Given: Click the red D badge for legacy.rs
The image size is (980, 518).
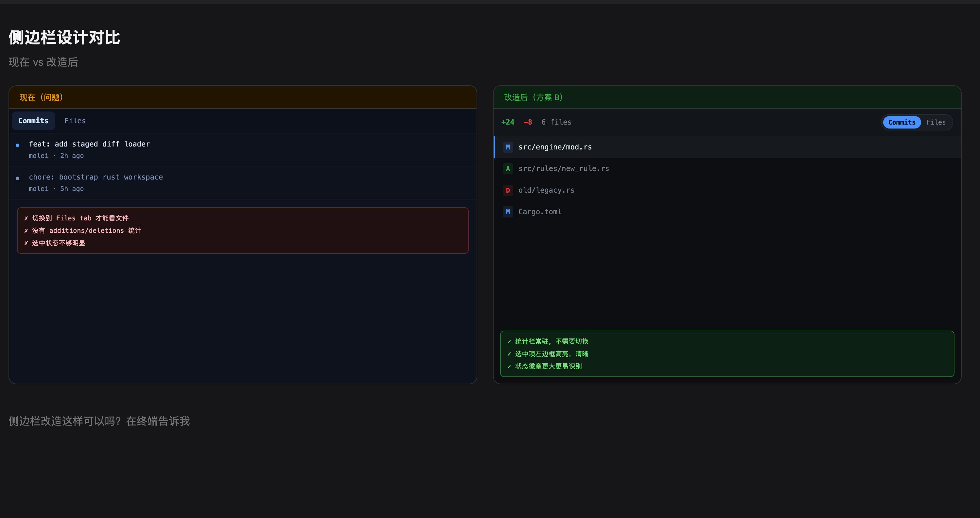Looking at the screenshot, I should (508, 190).
